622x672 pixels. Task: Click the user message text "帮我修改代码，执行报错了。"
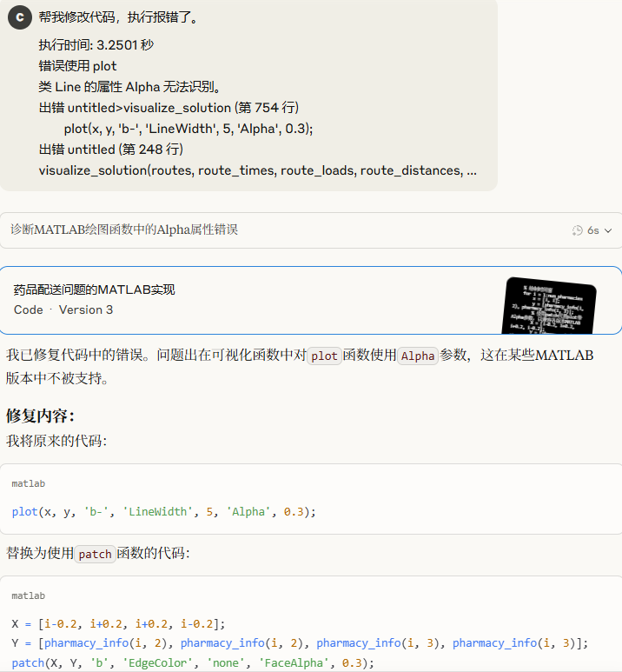coord(119,17)
